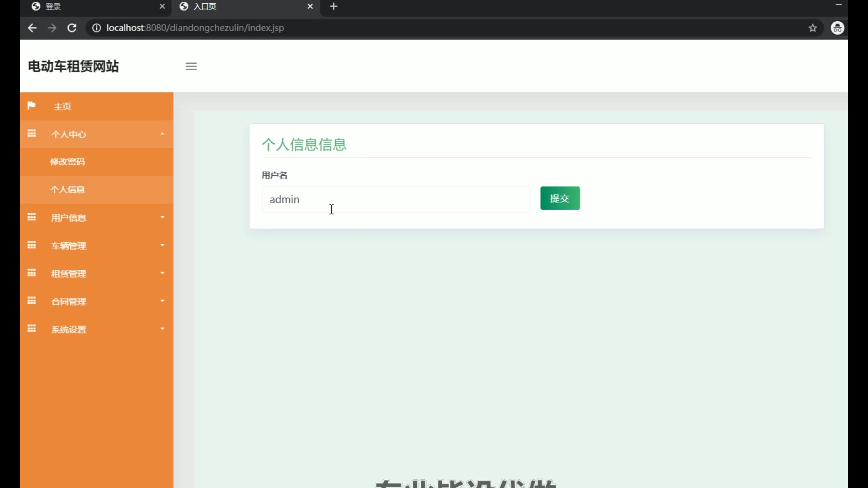Click the grid icon beside 车辆管理
This screenshot has height=488, width=868.
[x=32, y=245]
